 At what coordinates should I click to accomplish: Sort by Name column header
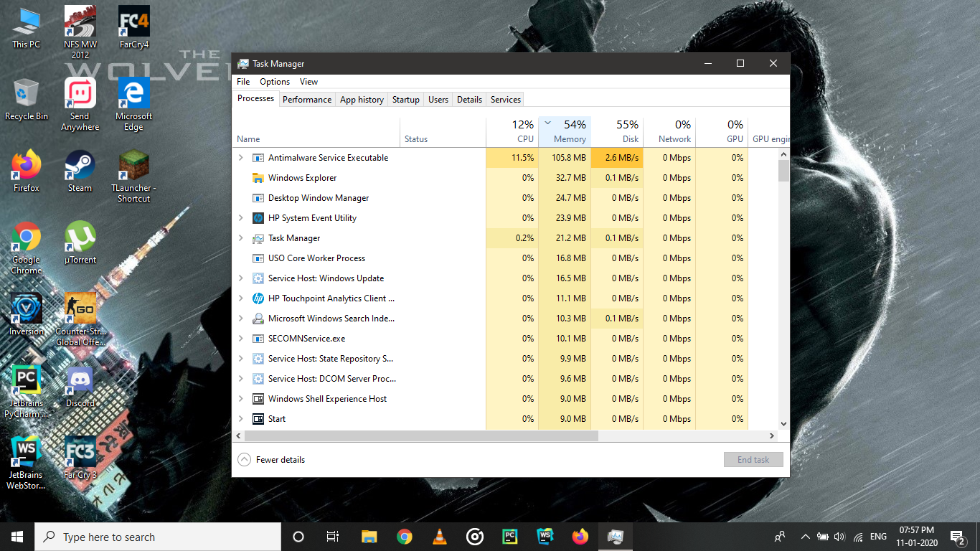316,132
